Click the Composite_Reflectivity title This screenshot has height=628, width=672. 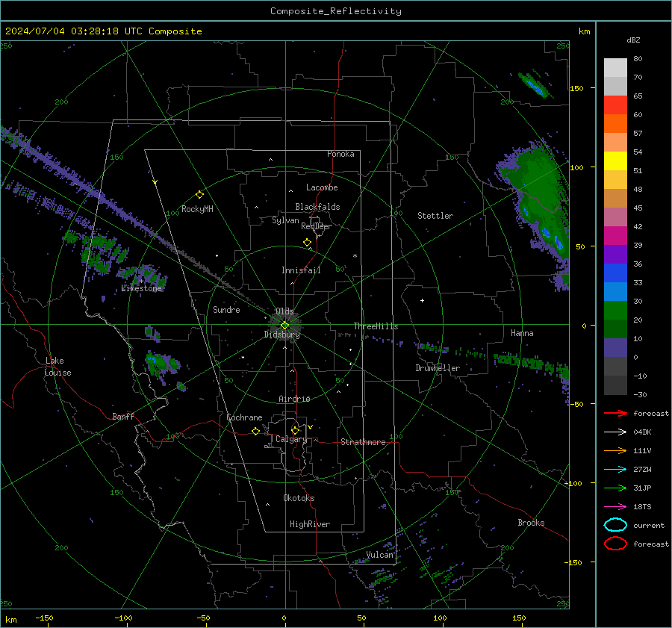[x=335, y=11]
